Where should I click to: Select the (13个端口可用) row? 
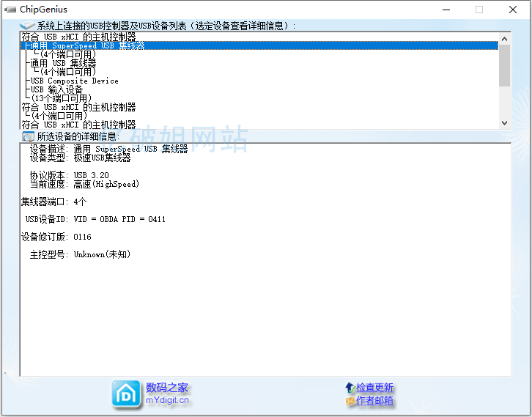(x=259, y=98)
